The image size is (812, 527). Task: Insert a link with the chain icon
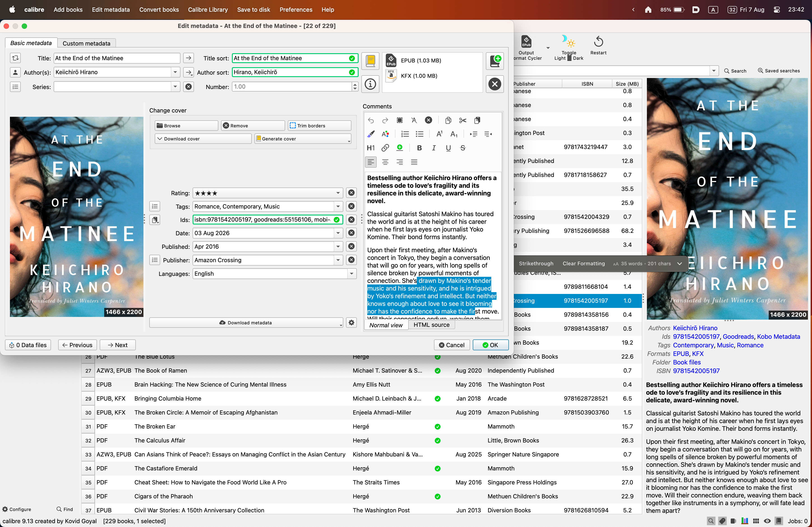tap(385, 148)
